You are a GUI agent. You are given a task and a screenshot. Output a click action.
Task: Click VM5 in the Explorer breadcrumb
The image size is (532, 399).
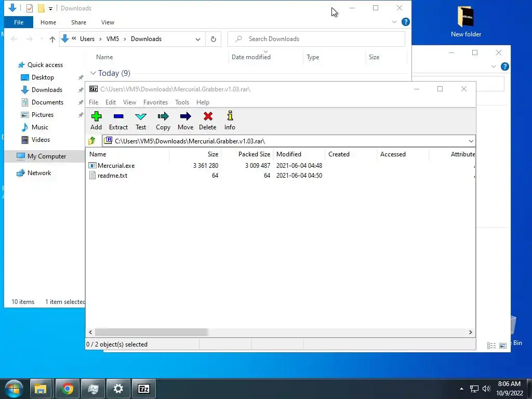[113, 39]
